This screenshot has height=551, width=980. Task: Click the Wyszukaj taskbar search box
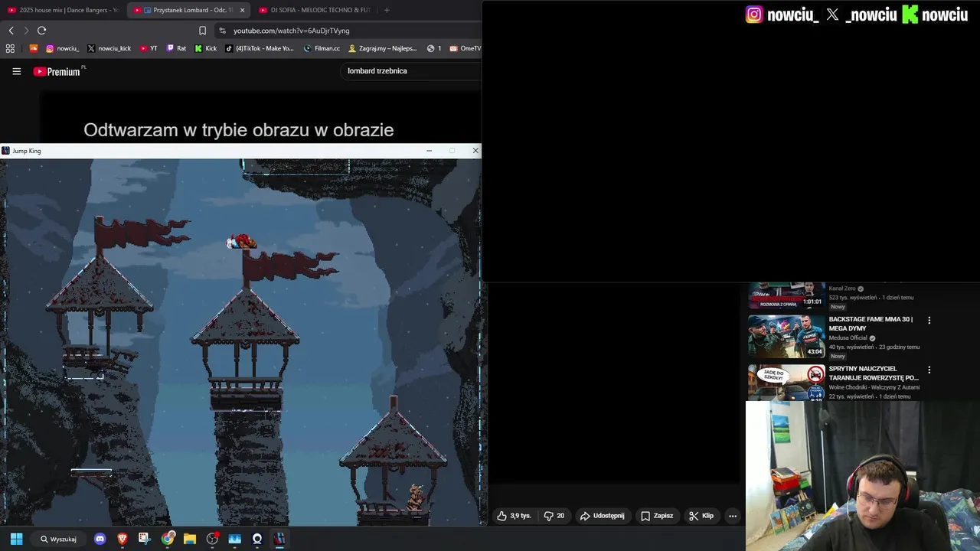[59, 539]
